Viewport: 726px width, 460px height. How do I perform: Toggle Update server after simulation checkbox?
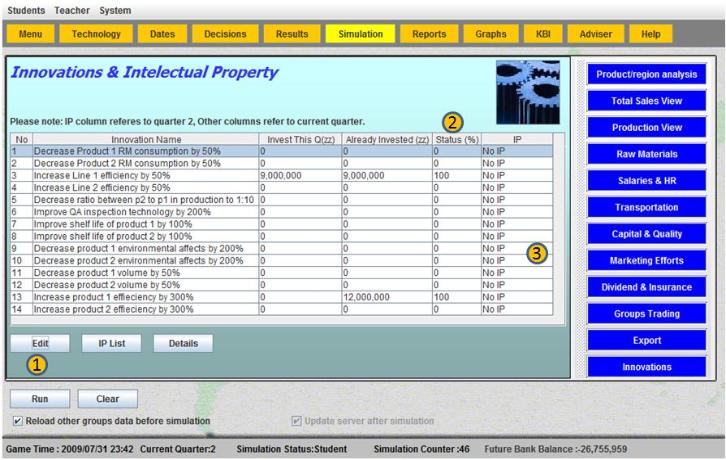(297, 421)
